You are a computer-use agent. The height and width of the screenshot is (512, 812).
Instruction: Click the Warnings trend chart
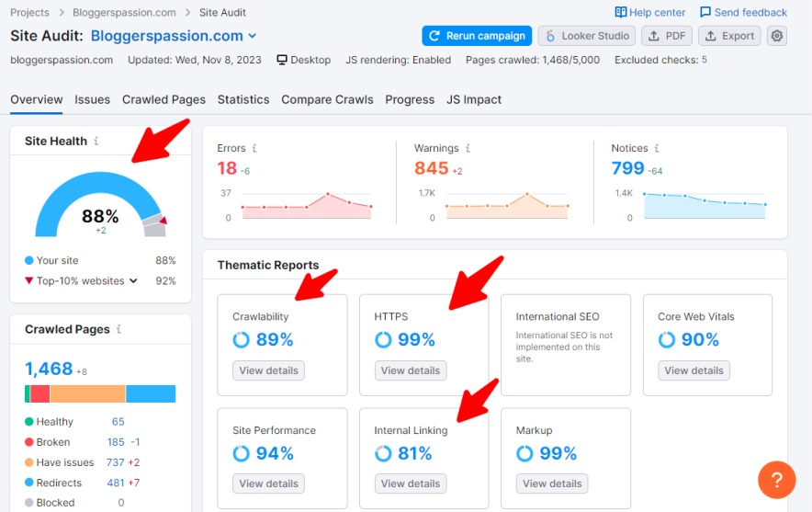pyautogui.click(x=507, y=206)
